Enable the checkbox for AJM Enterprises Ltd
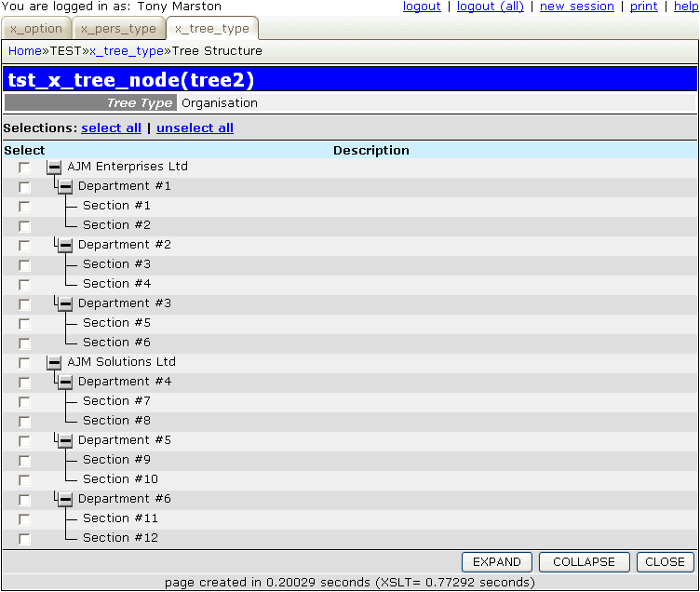Viewport: 700px width, 592px height. [24, 168]
